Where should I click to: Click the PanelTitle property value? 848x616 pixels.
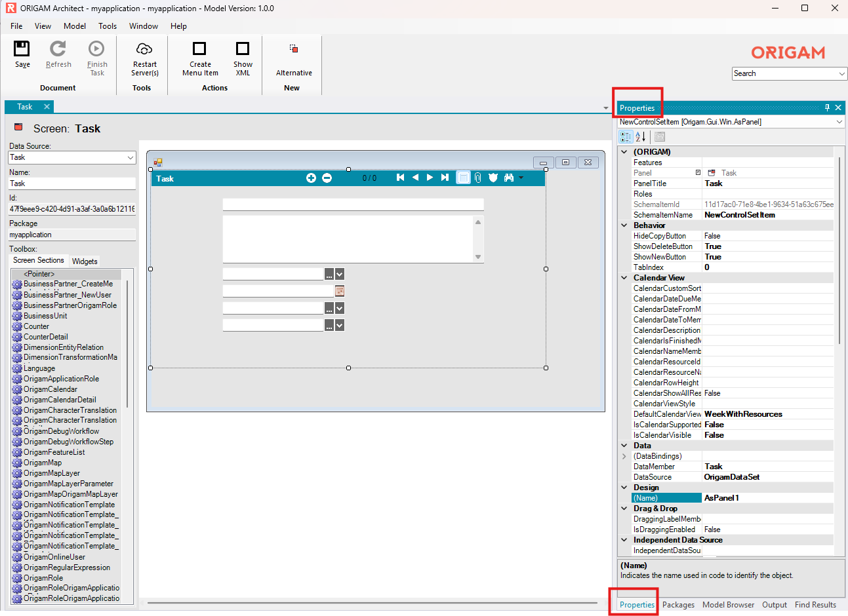point(768,183)
